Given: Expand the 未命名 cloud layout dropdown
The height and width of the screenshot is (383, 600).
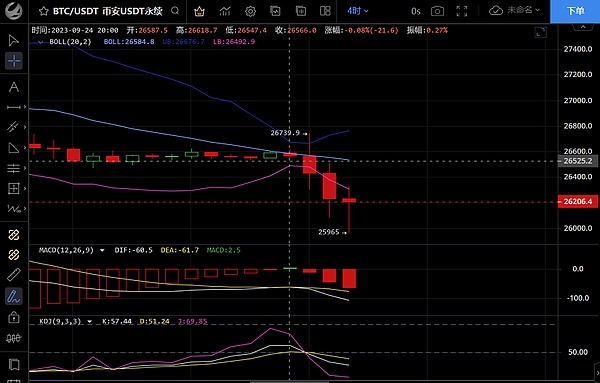Looking at the screenshot, I should 514,10.
